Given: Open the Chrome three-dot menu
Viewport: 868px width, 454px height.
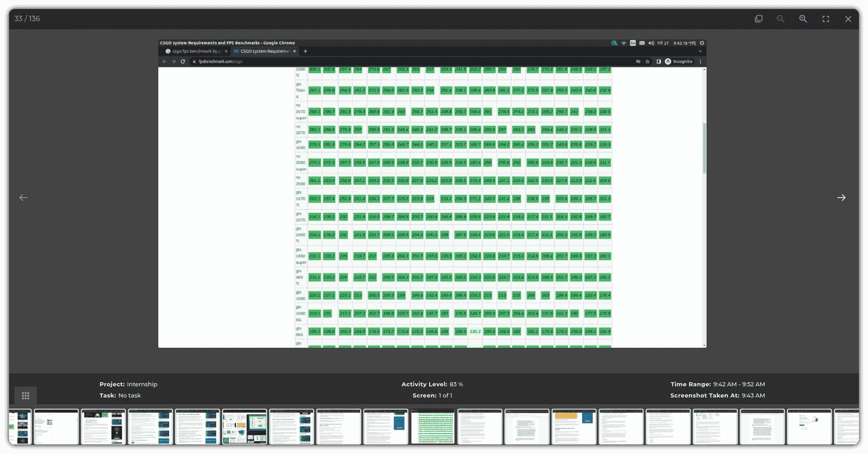Looking at the screenshot, I should [701, 62].
